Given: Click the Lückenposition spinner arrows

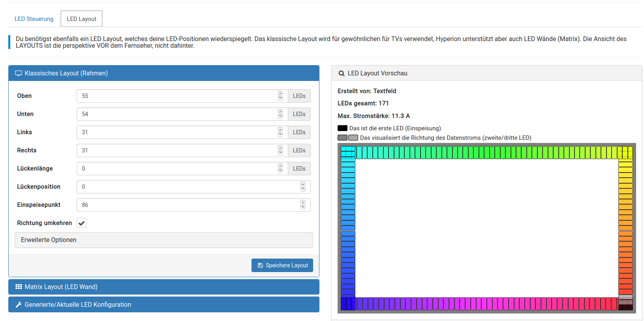Looking at the screenshot, I should tap(303, 187).
